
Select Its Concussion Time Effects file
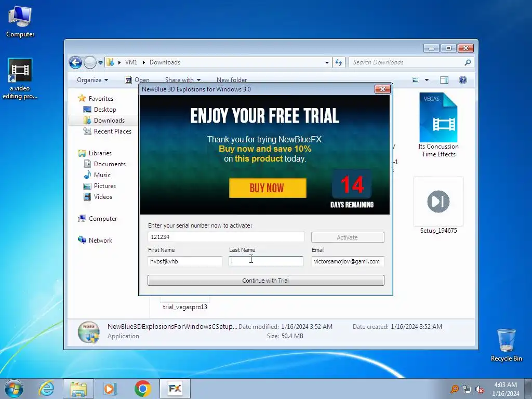point(438,125)
